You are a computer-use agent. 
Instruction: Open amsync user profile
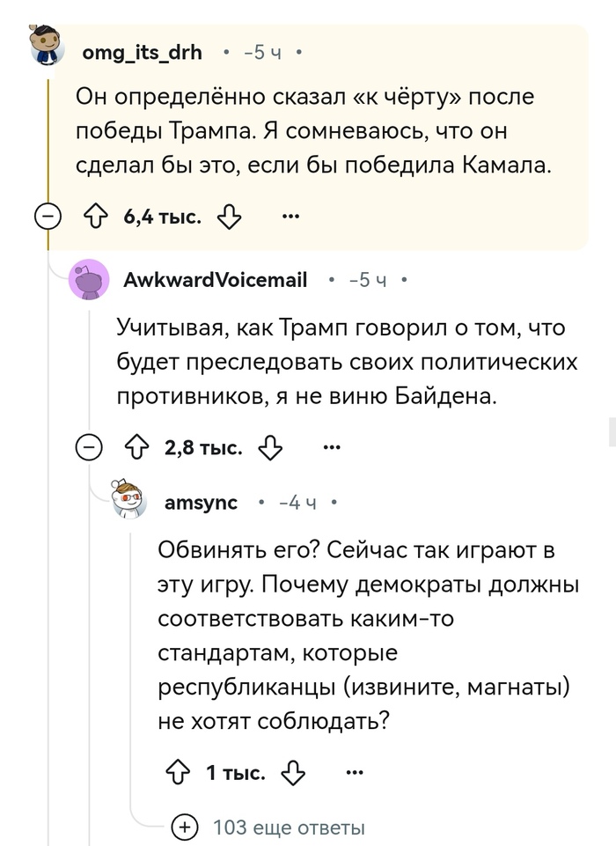click(x=201, y=503)
